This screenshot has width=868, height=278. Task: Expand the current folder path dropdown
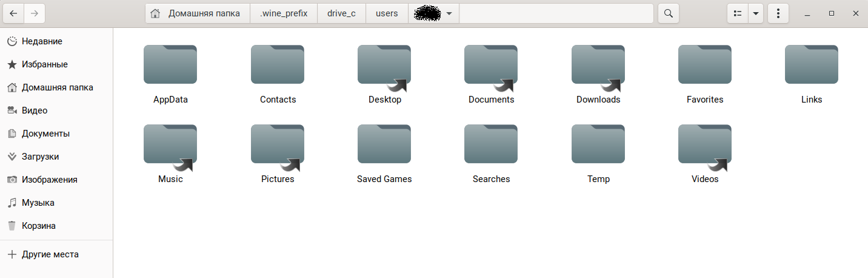coord(449,13)
